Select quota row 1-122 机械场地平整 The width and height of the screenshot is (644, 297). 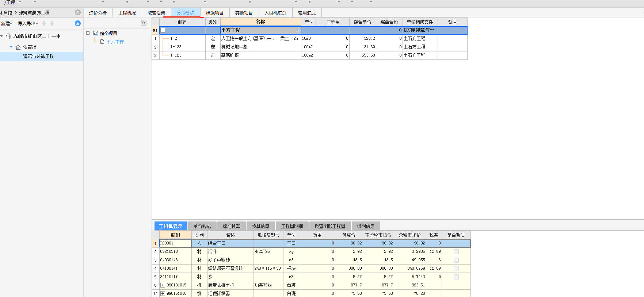tap(309, 47)
